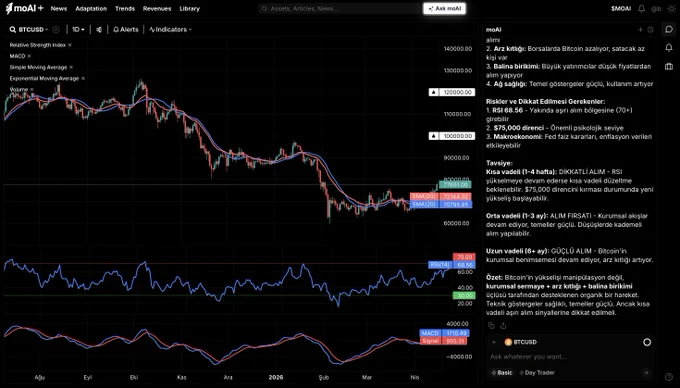This screenshot has height=388, width=680.
Task: Click the alert bell icon at 100000.00
Action: (x=433, y=136)
